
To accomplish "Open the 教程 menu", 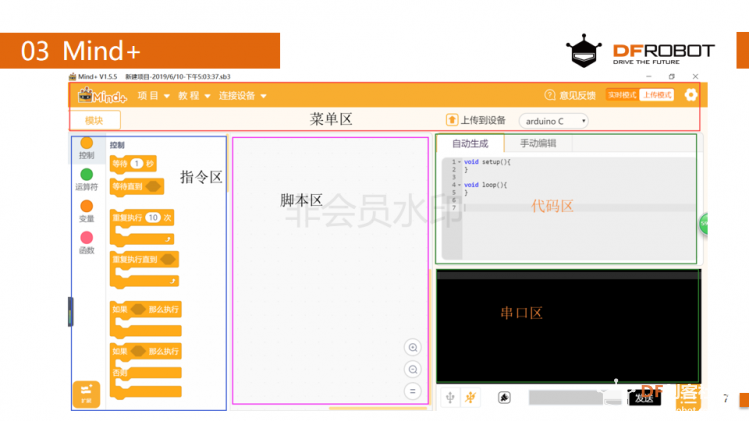I will [194, 96].
